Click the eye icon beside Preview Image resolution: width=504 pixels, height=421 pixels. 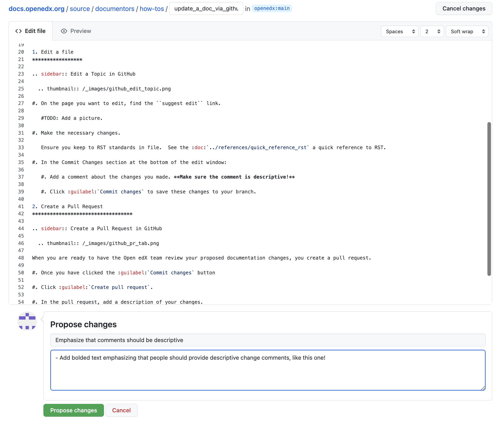(x=64, y=31)
